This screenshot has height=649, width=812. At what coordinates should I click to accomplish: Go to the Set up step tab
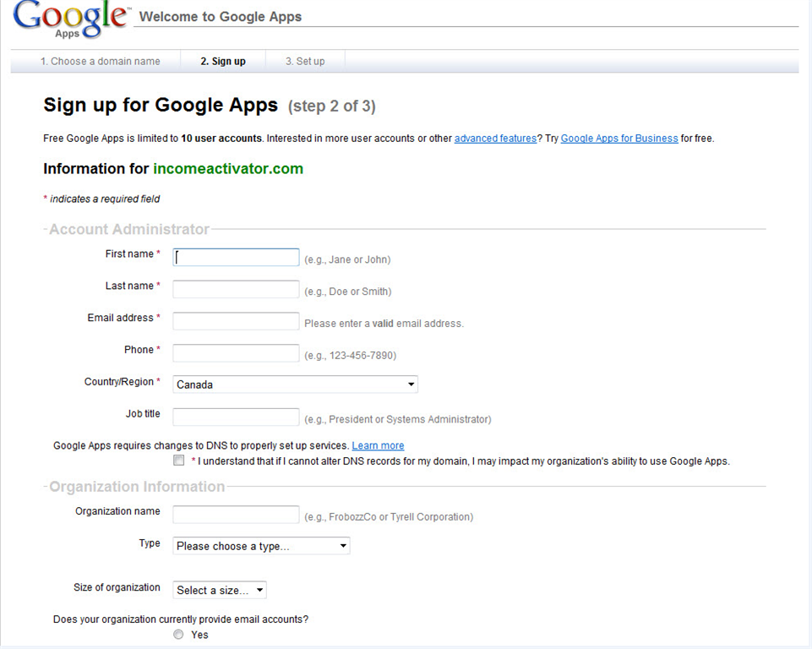pos(305,61)
